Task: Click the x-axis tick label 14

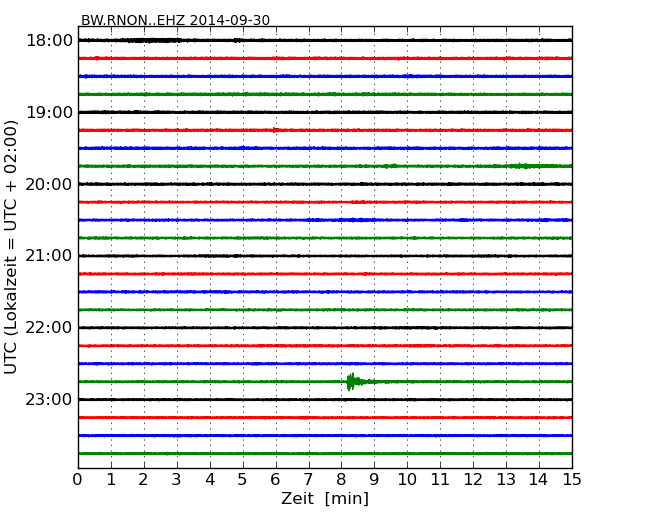Action: tap(539, 480)
